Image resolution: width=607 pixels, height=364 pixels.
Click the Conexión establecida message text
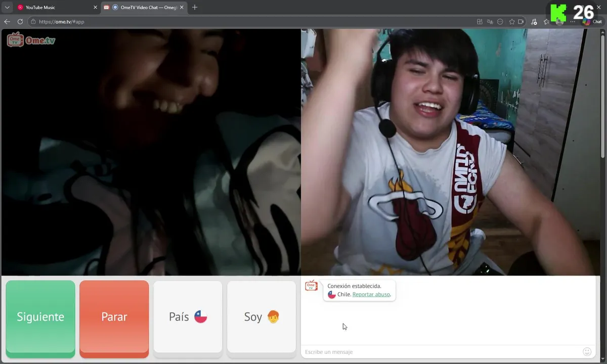coord(355,286)
